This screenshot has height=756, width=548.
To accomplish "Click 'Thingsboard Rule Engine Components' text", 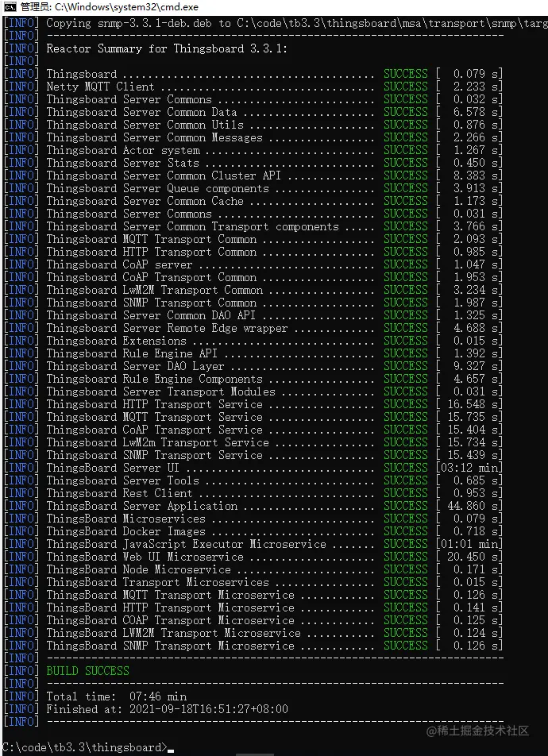I will [154, 379].
